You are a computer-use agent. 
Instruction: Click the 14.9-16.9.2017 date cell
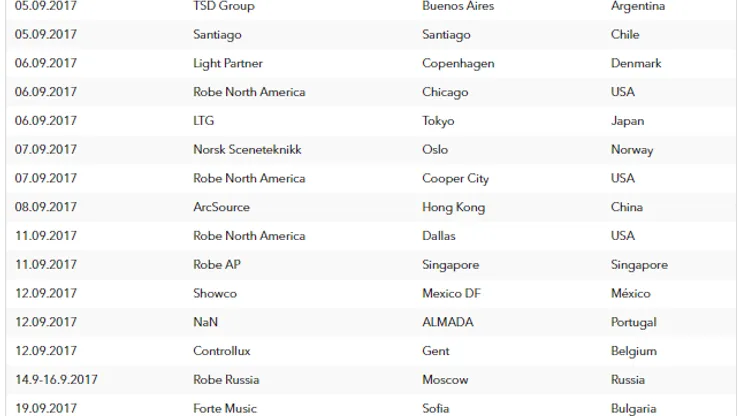[x=56, y=380]
